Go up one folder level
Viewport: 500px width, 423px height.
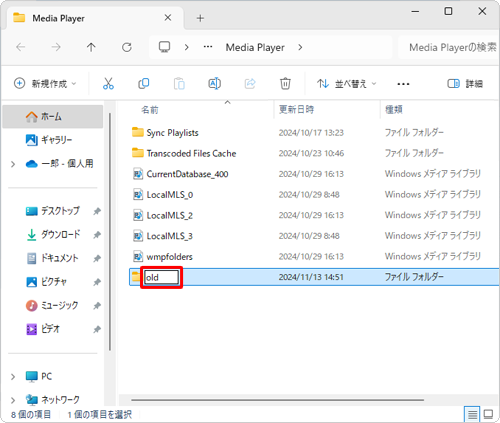(91, 47)
